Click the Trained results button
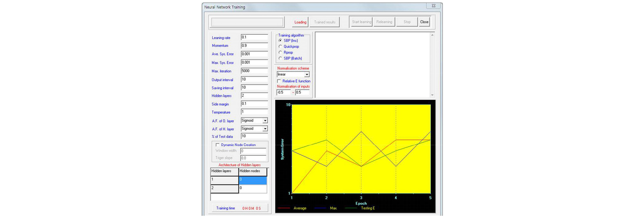 (325, 22)
